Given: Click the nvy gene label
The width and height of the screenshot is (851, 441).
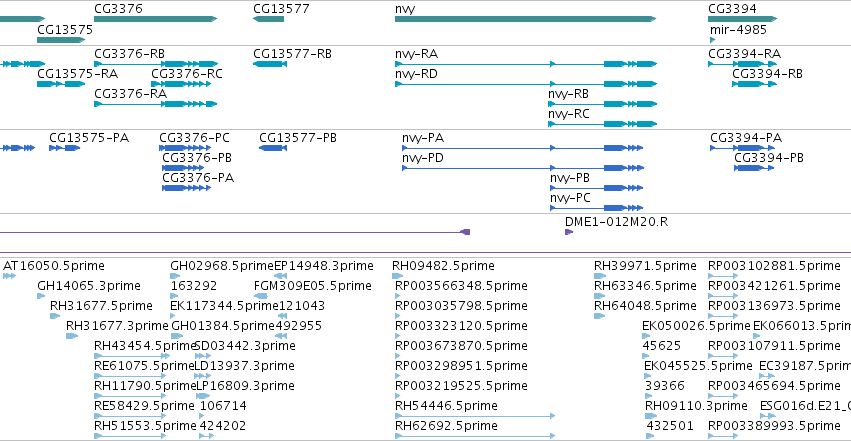Looking at the screenshot, I should pos(405,9).
